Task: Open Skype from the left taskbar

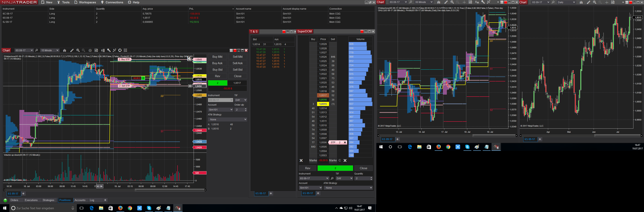Action: click(x=149, y=208)
